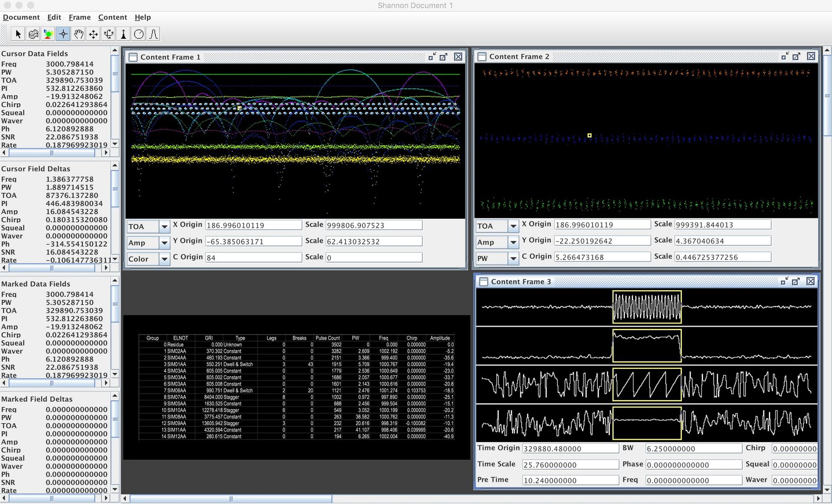Screen dimensions: 832x504
Task: Select the rotate axes tool
Action: pyautogui.click(x=108, y=34)
